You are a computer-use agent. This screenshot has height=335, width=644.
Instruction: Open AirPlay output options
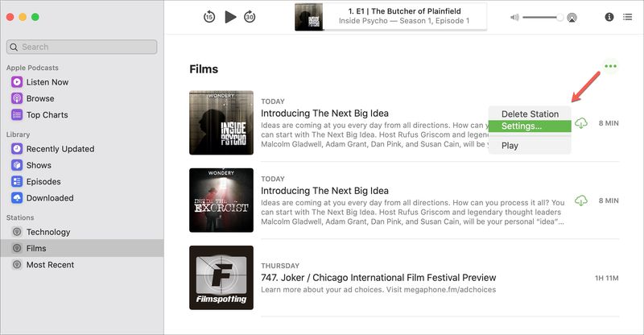[572, 17]
